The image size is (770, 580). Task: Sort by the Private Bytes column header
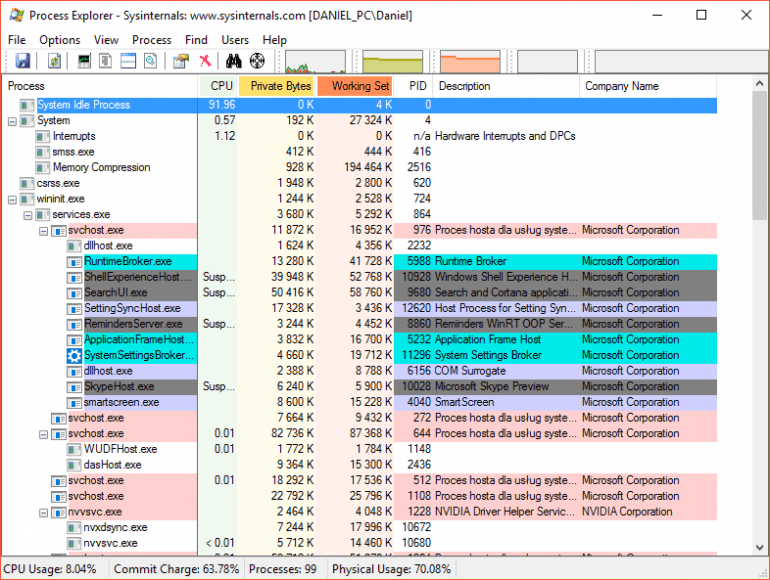click(x=277, y=86)
